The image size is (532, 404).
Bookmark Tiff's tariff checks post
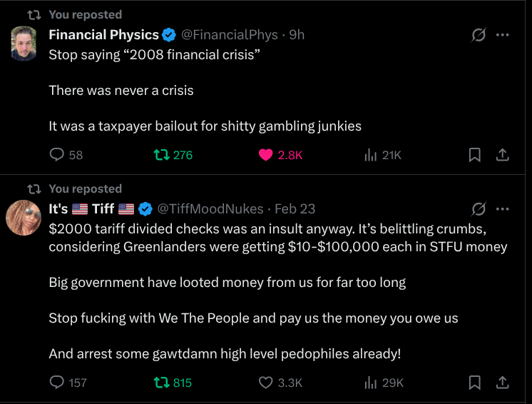474,383
